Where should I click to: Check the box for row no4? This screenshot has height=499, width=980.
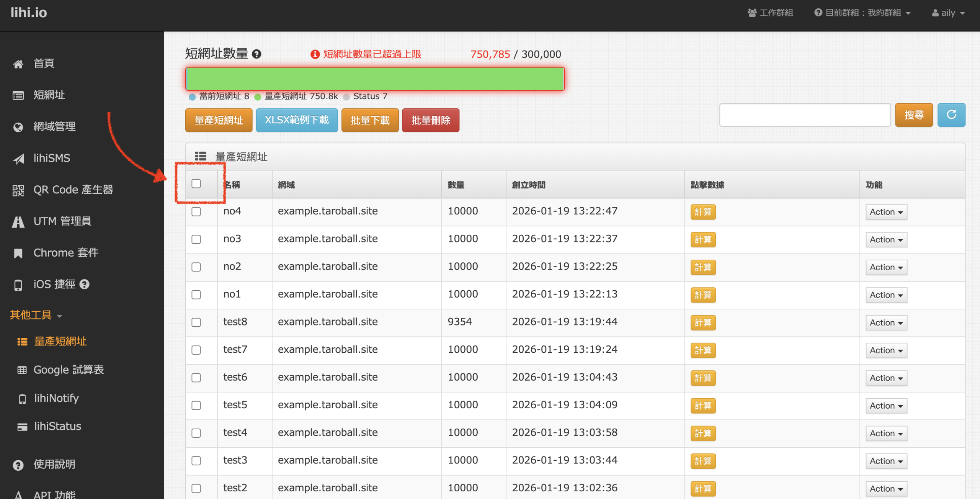tap(196, 212)
